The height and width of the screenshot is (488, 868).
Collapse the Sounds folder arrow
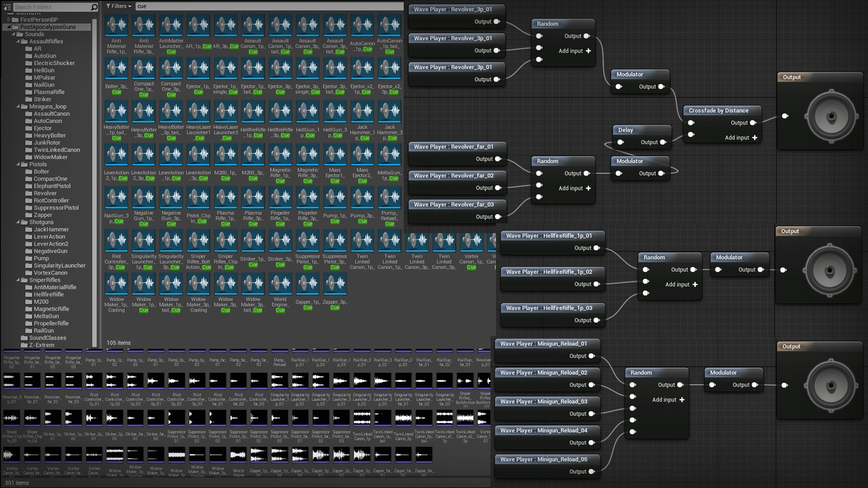click(12, 35)
